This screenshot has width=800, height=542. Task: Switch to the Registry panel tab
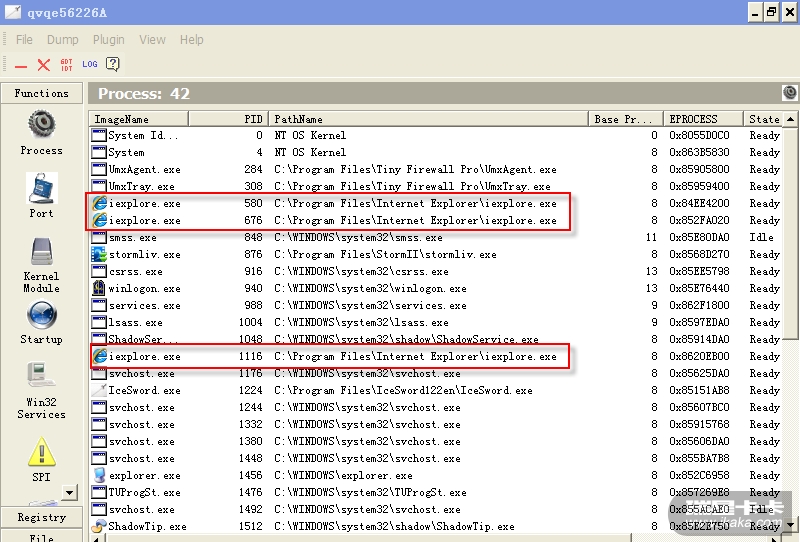(x=41, y=517)
